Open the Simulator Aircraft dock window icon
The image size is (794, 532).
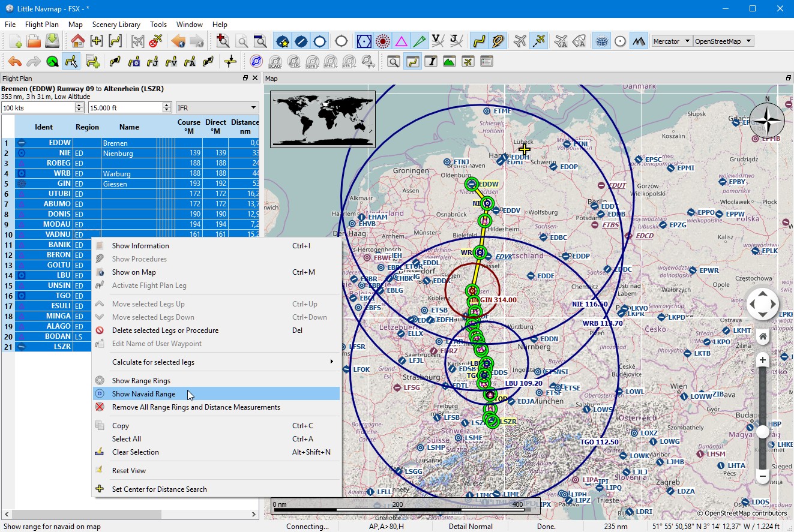[x=468, y=61]
